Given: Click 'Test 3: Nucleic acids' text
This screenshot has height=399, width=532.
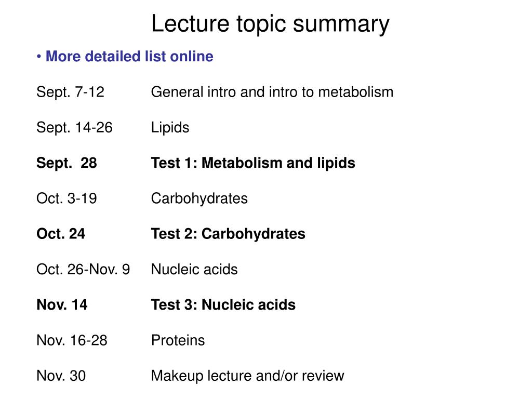Looking at the screenshot, I should 223,305.
